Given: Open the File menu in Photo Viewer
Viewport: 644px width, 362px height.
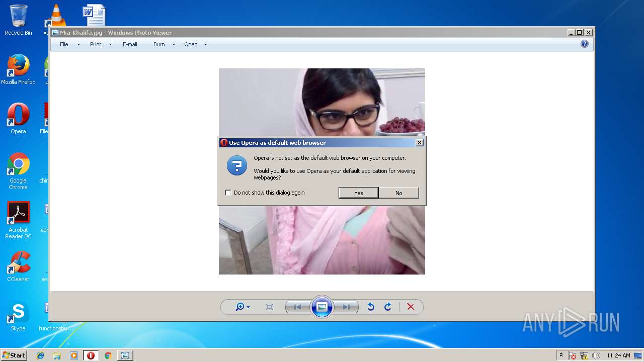Looking at the screenshot, I should (x=64, y=44).
